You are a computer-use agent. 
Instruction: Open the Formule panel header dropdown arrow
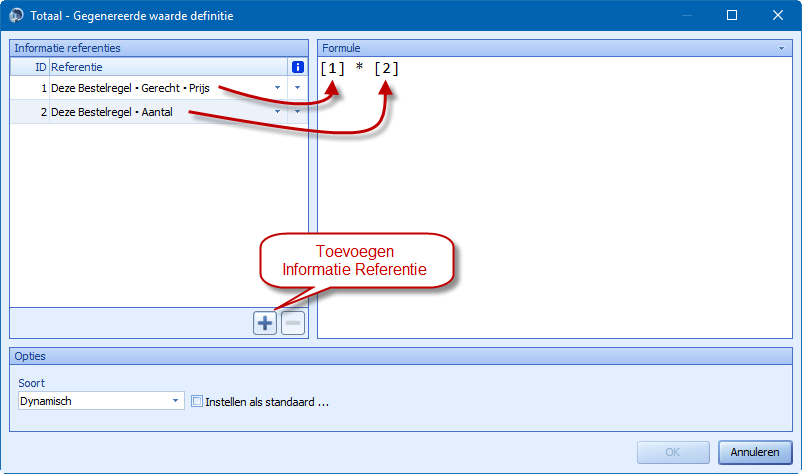coord(782,49)
